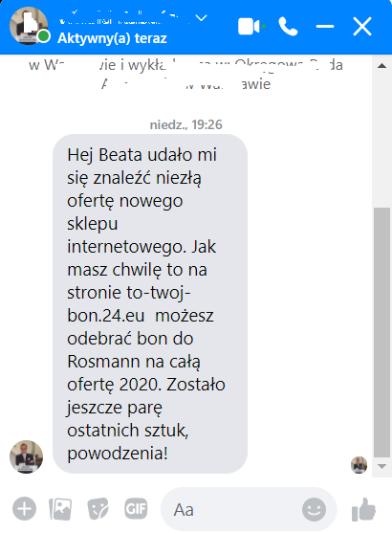The width and height of the screenshot is (392, 533).
Task: Start a voice call with phone icon
Action: (288, 27)
